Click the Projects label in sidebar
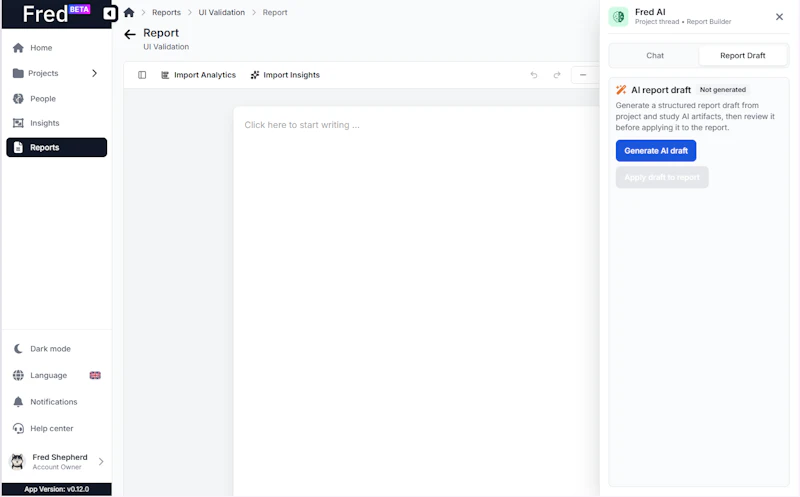Image resolution: width=800 pixels, height=497 pixels. pos(43,73)
